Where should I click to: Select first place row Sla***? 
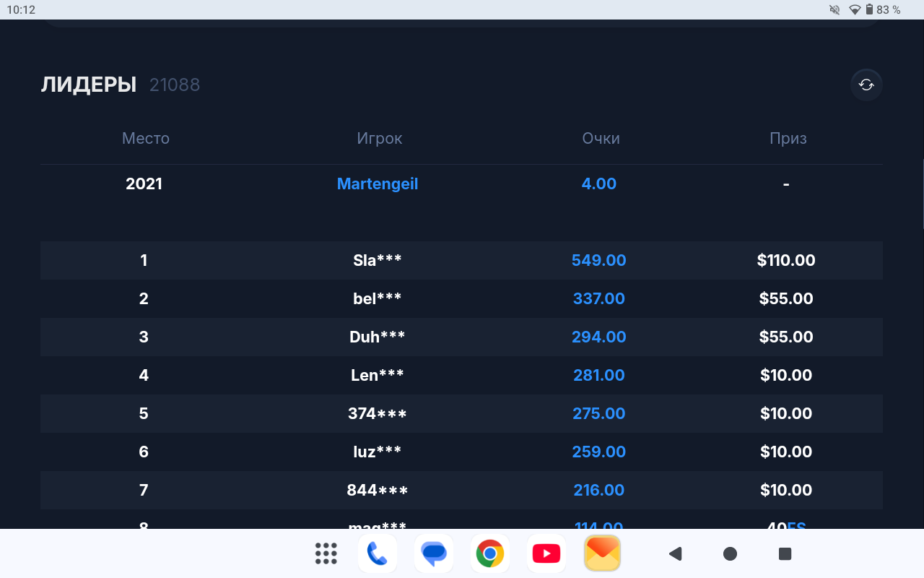click(x=378, y=260)
